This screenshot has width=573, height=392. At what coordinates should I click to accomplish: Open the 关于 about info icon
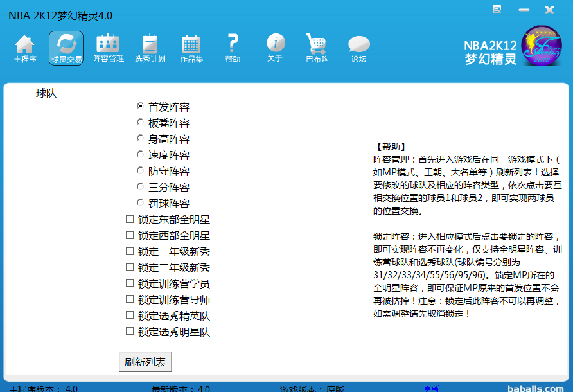coord(275,48)
